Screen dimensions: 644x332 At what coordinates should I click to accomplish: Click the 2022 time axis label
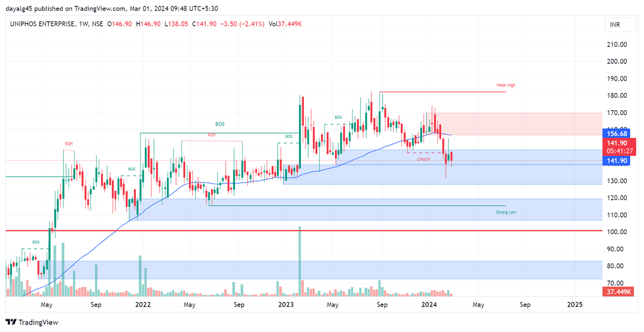[143, 305]
